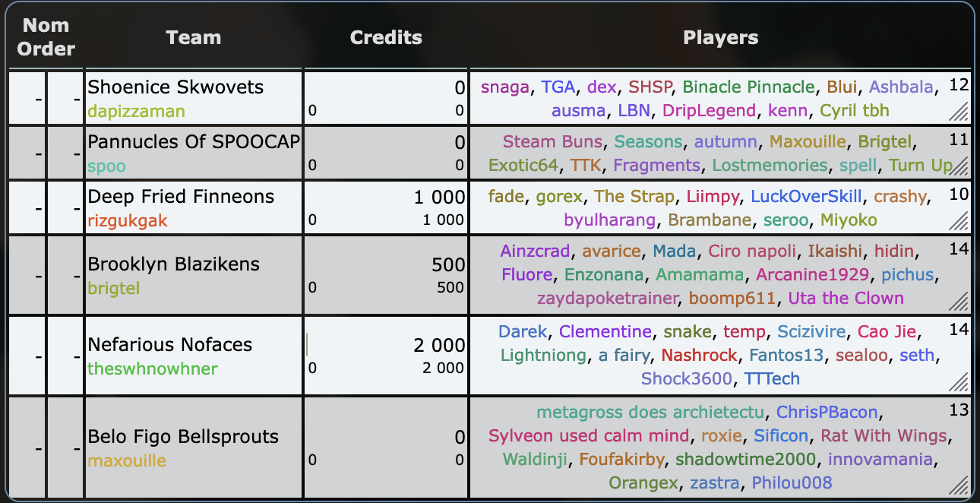
Task: Select manager theswhnowhner under Nefarious Nofaces
Action: point(153,369)
